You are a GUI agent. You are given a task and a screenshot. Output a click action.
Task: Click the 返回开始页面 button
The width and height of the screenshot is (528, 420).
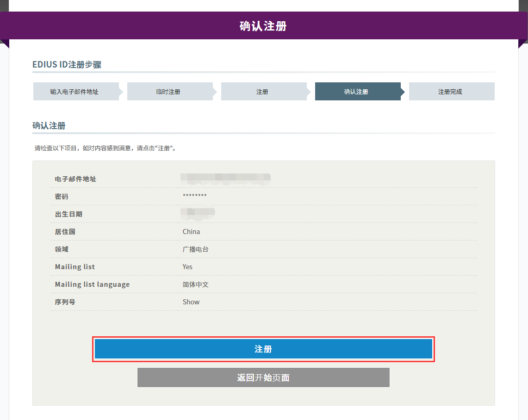tap(263, 377)
